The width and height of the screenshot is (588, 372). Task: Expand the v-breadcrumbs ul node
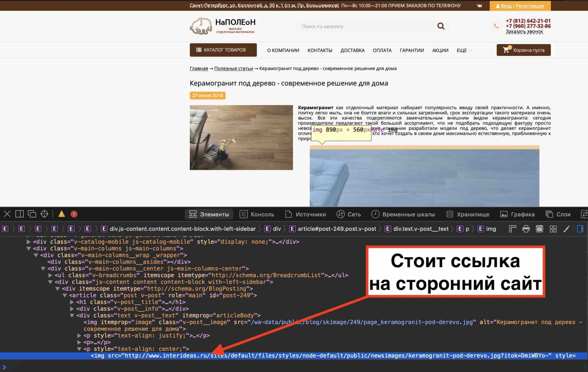pos(50,275)
